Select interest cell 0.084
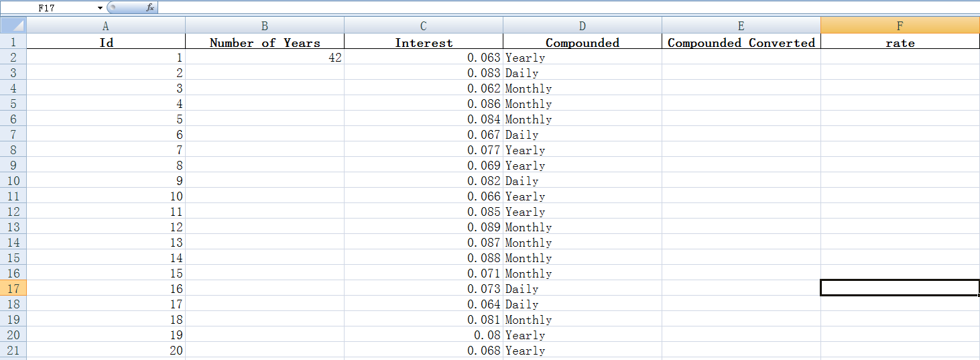The image size is (980, 360). pos(424,119)
